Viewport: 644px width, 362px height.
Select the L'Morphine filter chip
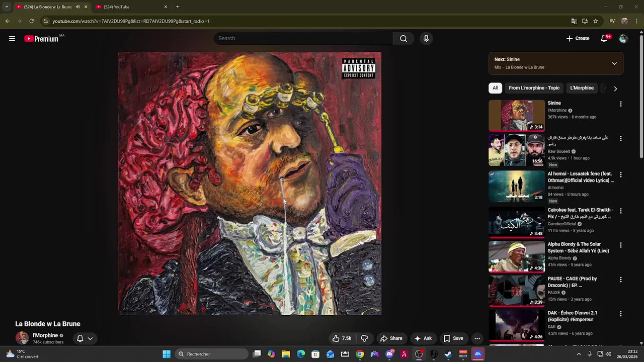point(582,88)
